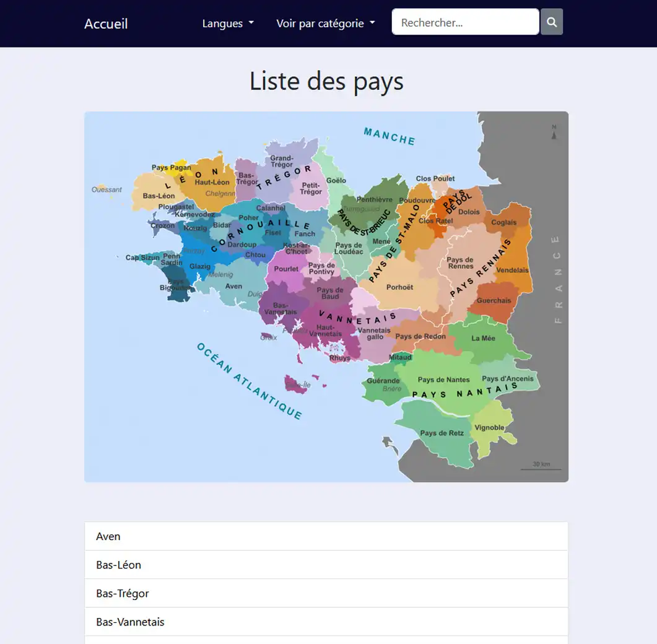Click the Dolois region label

(469, 212)
